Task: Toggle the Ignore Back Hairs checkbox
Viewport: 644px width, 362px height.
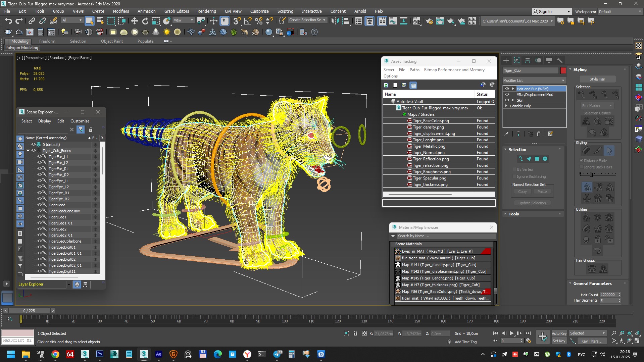Action: [x=582, y=167]
